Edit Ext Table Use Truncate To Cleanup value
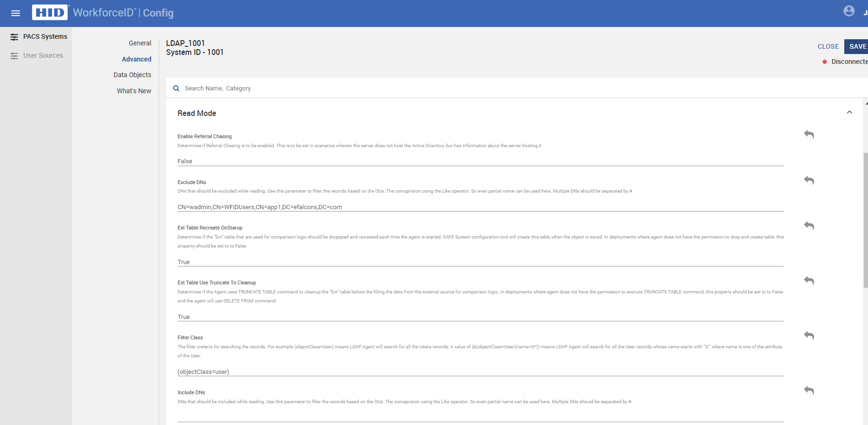The image size is (868, 425). (x=480, y=317)
